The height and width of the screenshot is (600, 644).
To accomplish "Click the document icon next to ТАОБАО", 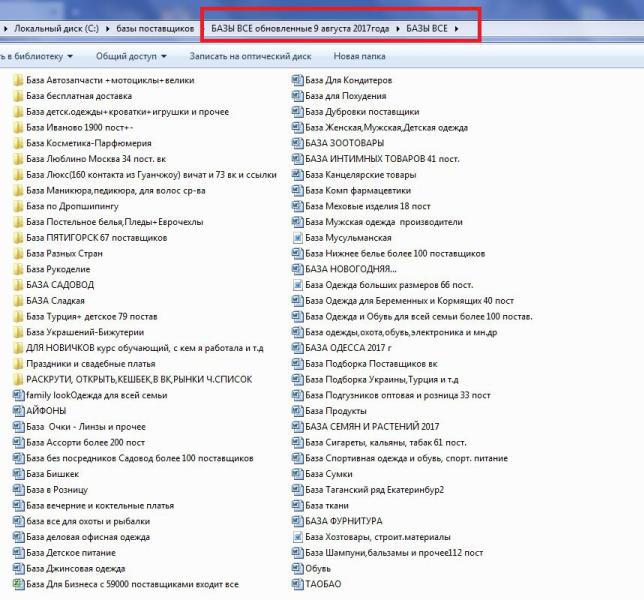I will 297,584.
